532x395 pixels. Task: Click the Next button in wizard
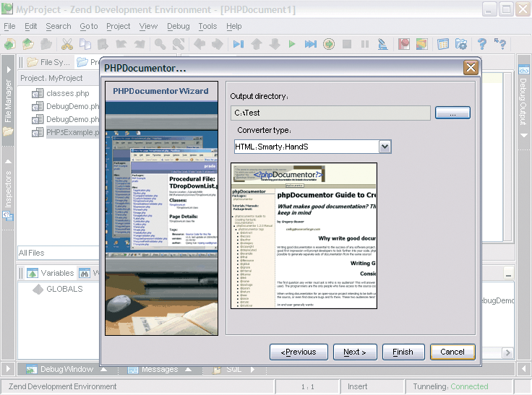[x=355, y=352]
